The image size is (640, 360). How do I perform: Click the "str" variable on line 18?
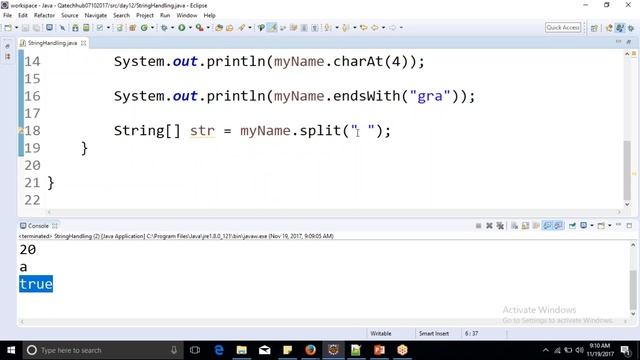[202, 131]
